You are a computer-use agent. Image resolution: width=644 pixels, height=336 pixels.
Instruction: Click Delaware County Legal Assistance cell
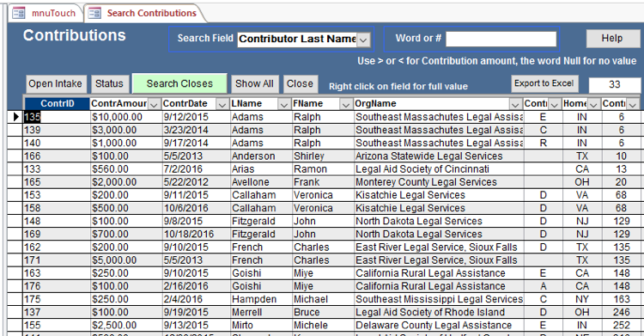click(438, 326)
